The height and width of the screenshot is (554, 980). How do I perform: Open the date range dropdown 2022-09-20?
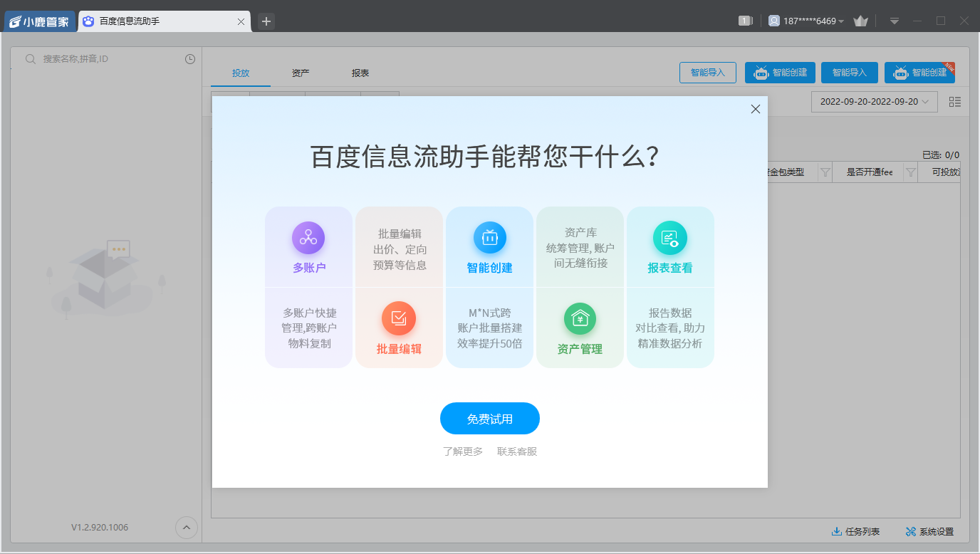tap(875, 102)
